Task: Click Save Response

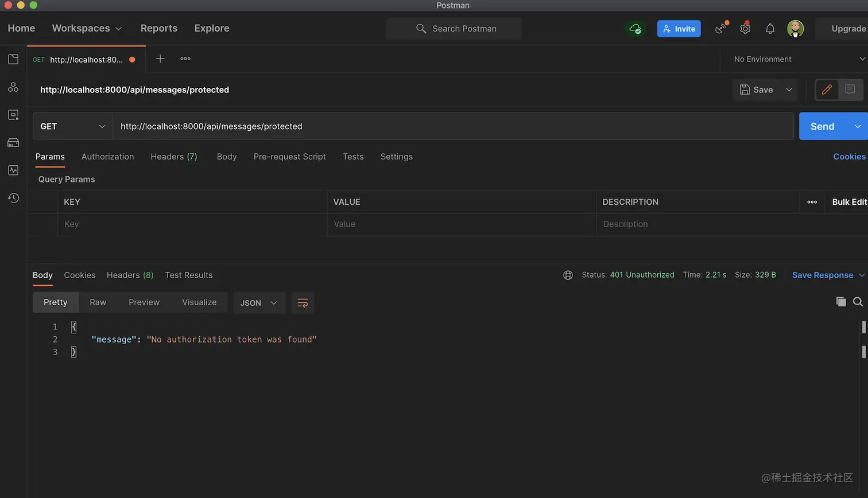Action: [x=823, y=275]
